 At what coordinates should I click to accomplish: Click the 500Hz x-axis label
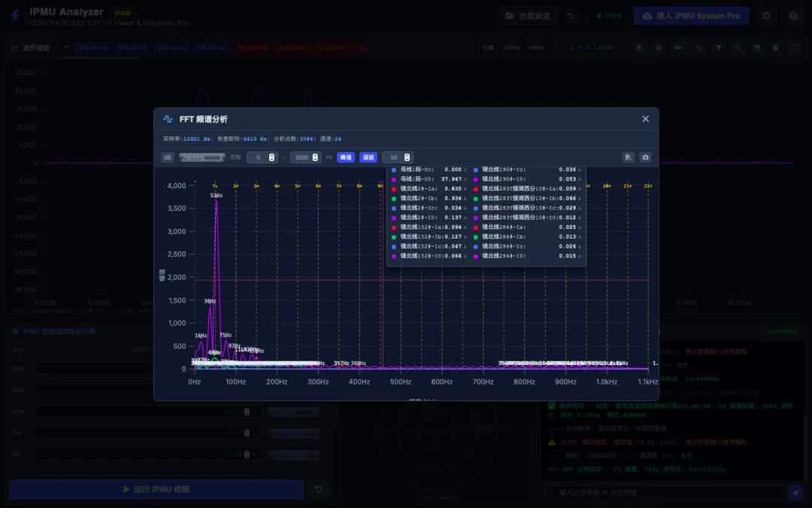400,382
